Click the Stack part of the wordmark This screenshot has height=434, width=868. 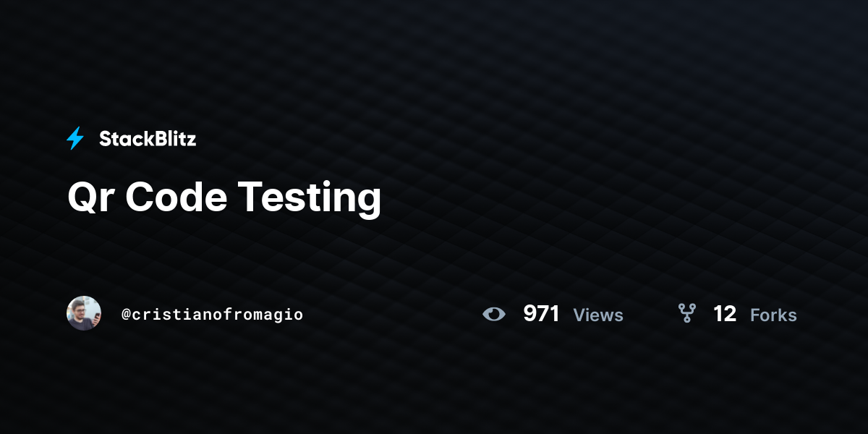click(124, 139)
